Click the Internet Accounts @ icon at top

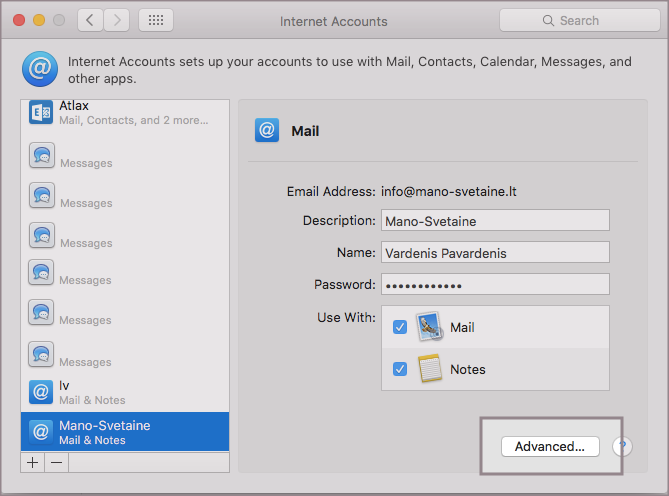(40, 70)
